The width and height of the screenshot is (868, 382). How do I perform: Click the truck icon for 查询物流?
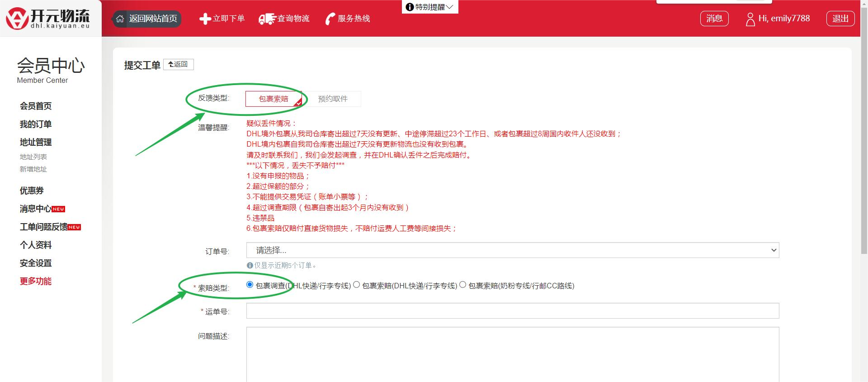[x=267, y=19]
